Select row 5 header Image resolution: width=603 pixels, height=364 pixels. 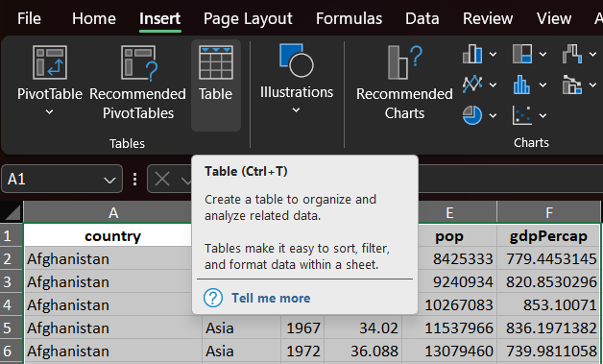(12, 328)
